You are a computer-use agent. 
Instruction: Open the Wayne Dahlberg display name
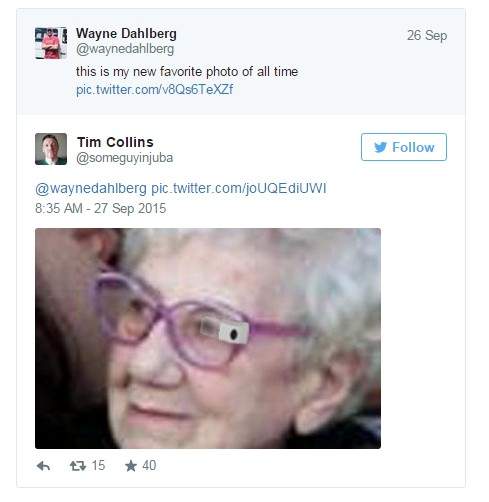126,33
